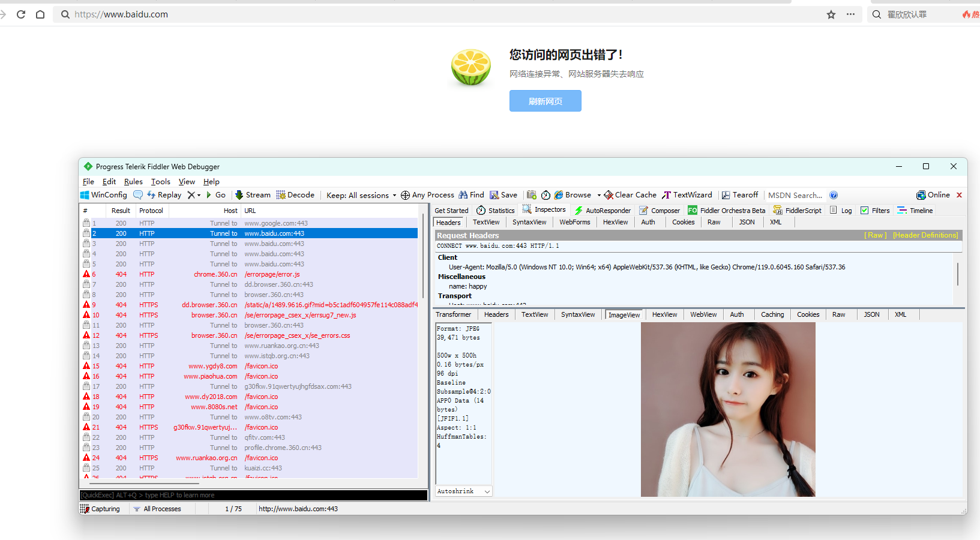This screenshot has width=980, height=540.
Task: Toggle Decode option in Fiddler toolbar
Action: click(x=295, y=195)
